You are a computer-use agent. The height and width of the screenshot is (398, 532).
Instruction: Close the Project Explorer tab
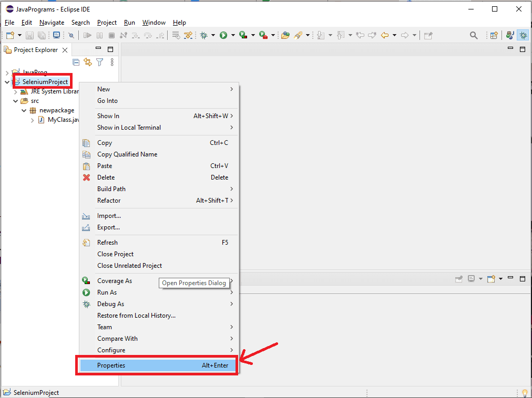point(65,50)
